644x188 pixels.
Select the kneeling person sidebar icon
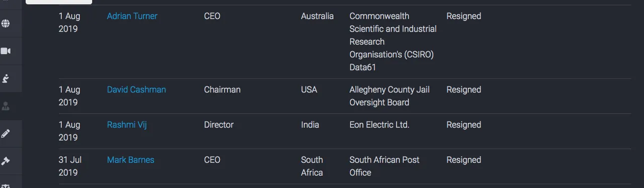(6, 78)
